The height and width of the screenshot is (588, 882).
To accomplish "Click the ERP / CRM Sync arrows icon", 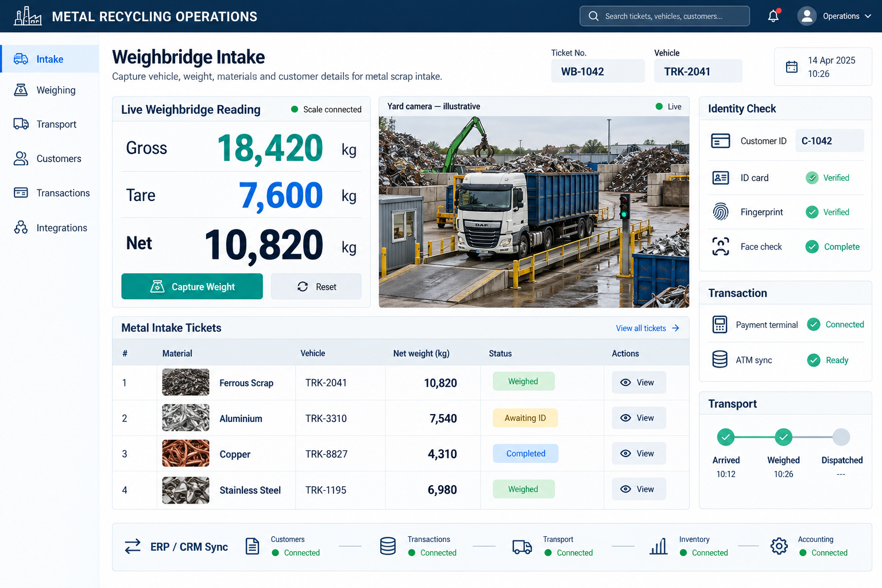I will click(x=133, y=546).
